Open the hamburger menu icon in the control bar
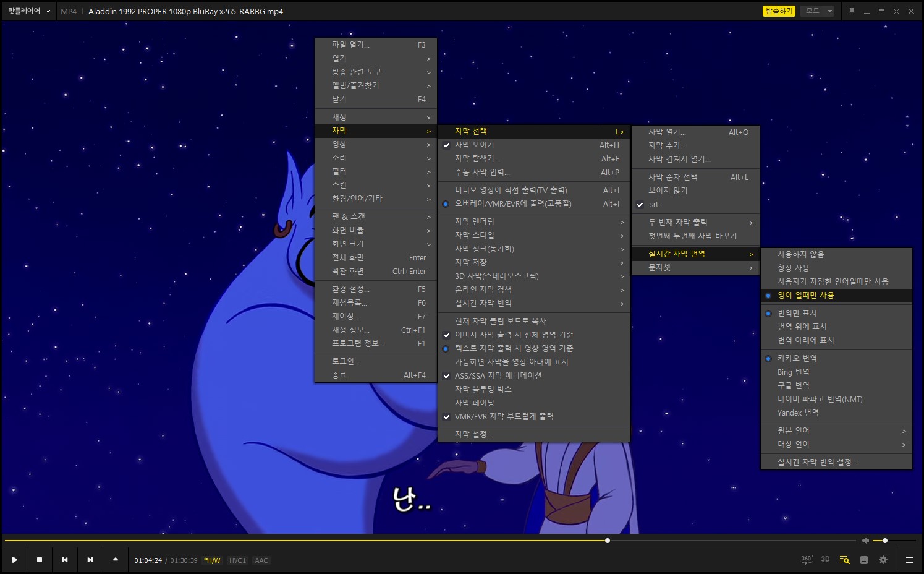 910,560
